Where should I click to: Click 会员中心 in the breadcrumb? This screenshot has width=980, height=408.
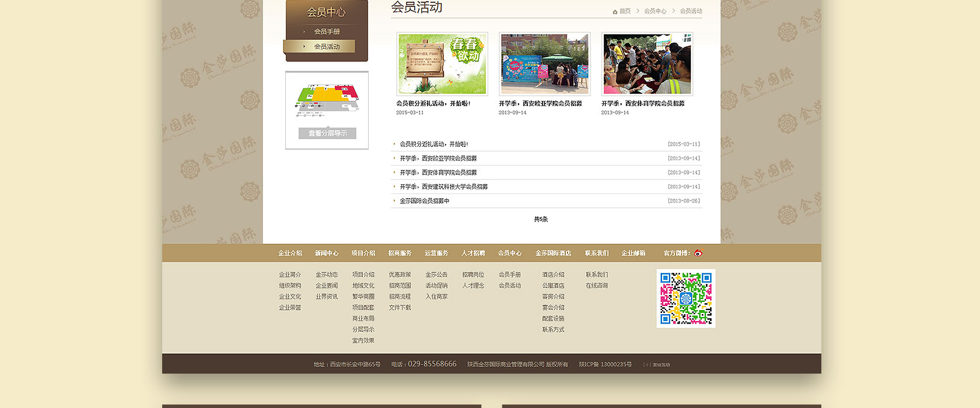click(655, 12)
